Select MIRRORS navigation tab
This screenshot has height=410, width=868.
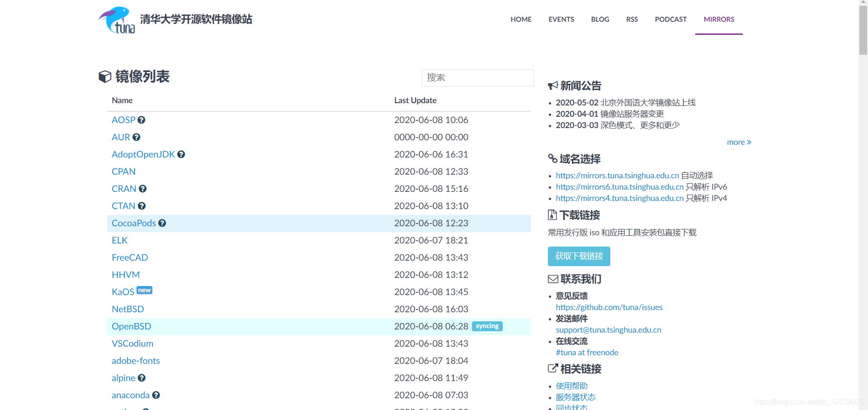719,19
